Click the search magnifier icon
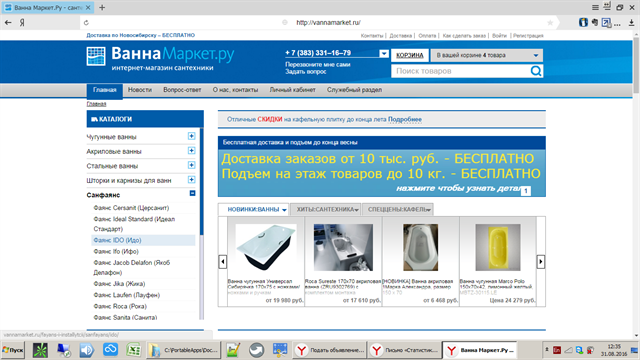This screenshot has width=640, height=360. (x=536, y=71)
